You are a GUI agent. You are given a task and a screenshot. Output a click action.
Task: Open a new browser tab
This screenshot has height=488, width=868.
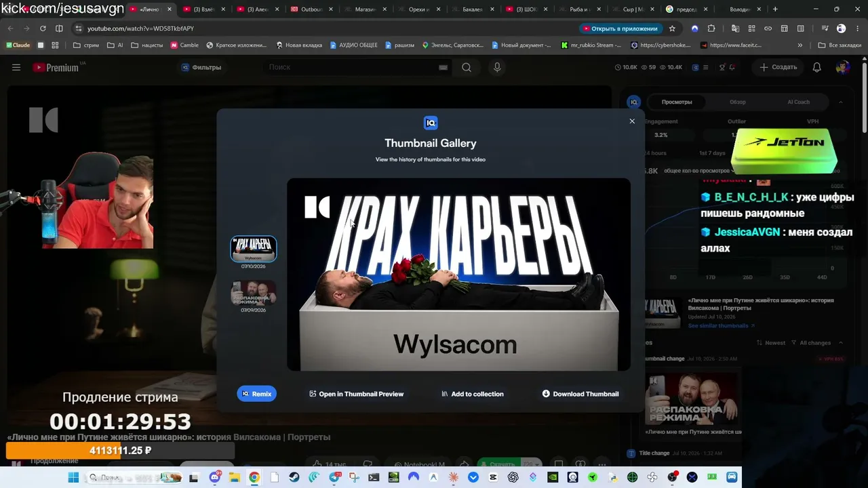pyautogui.click(x=775, y=9)
